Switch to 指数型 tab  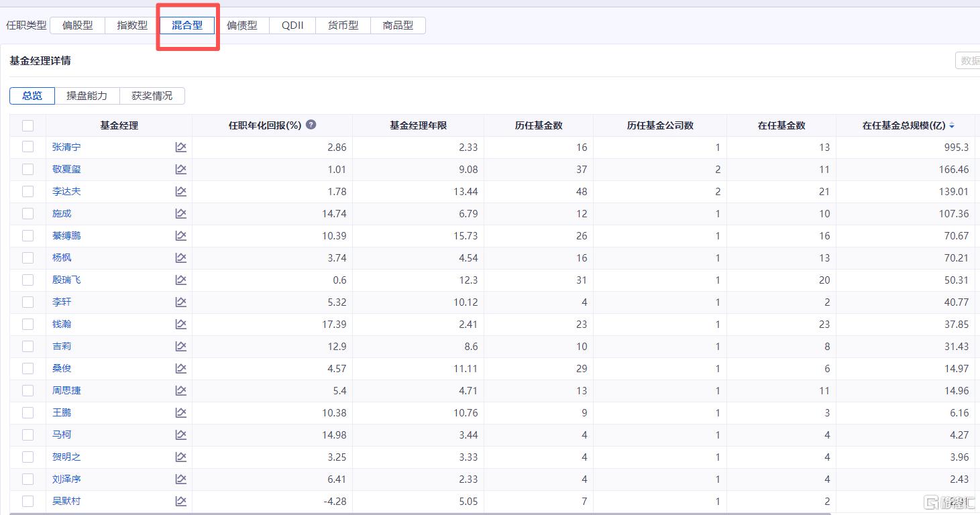tap(132, 25)
